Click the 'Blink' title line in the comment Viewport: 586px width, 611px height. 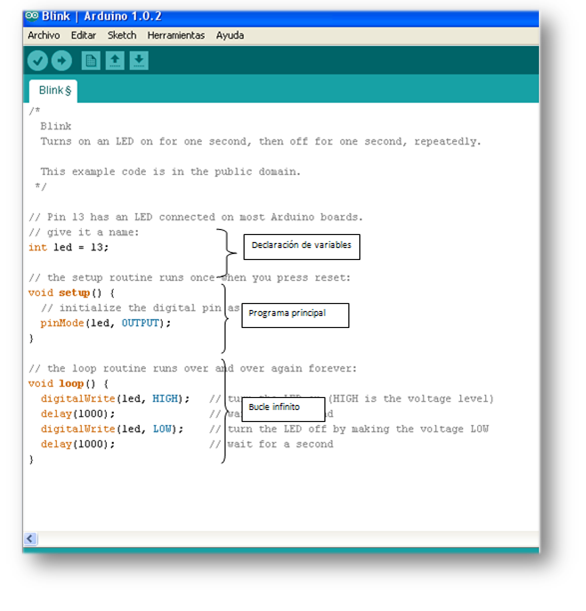click(x=56, y=126)
